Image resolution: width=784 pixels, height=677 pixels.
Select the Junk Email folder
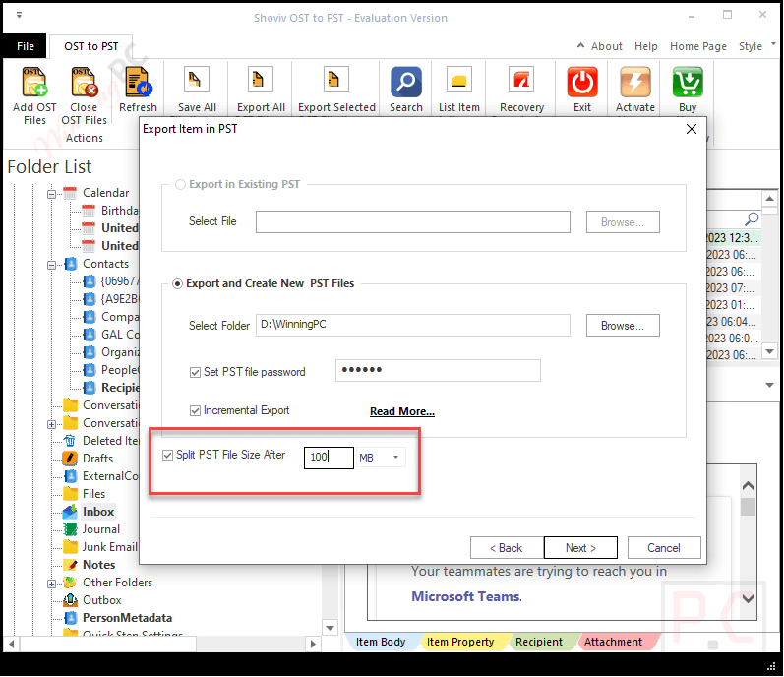coord(109,547)
